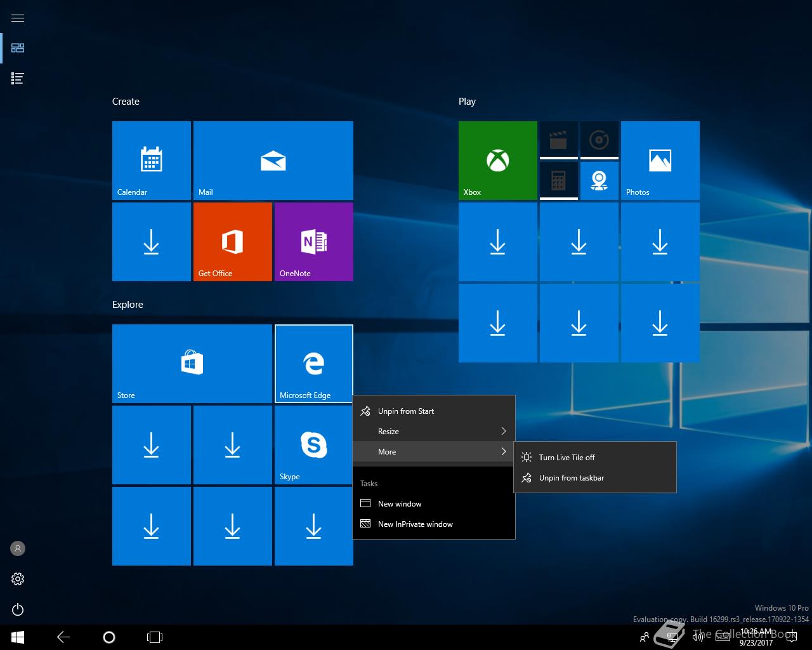Open the Groove Music disc tile

(x=599, y=140)
